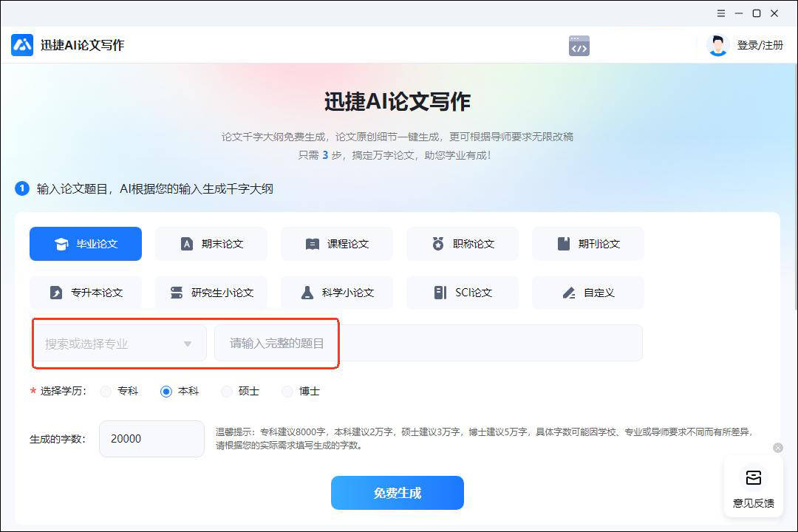The image size is (798, 532).
Task: Click the 迅捷AI论文写作 header title text
Action: click(83, 45)
